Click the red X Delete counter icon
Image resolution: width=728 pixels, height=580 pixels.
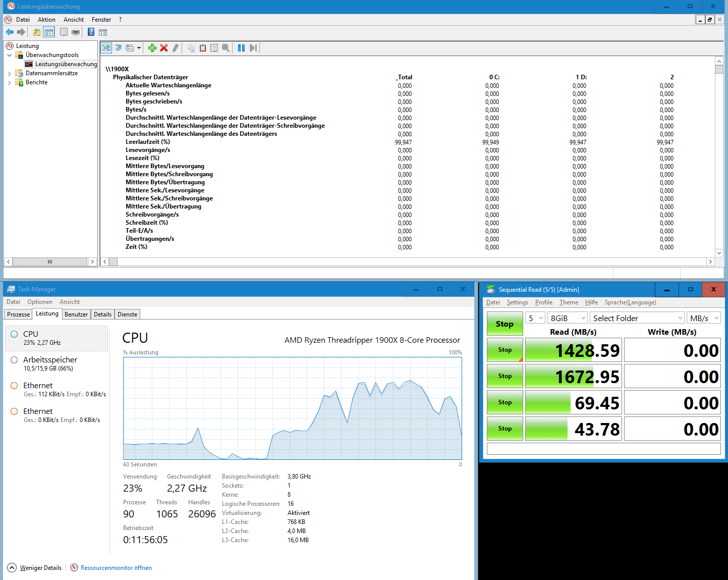pos(164,48)
